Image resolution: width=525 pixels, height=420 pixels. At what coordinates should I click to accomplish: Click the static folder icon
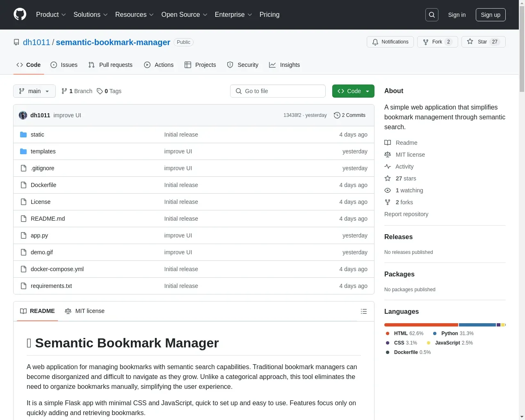[x=23, y=135]
